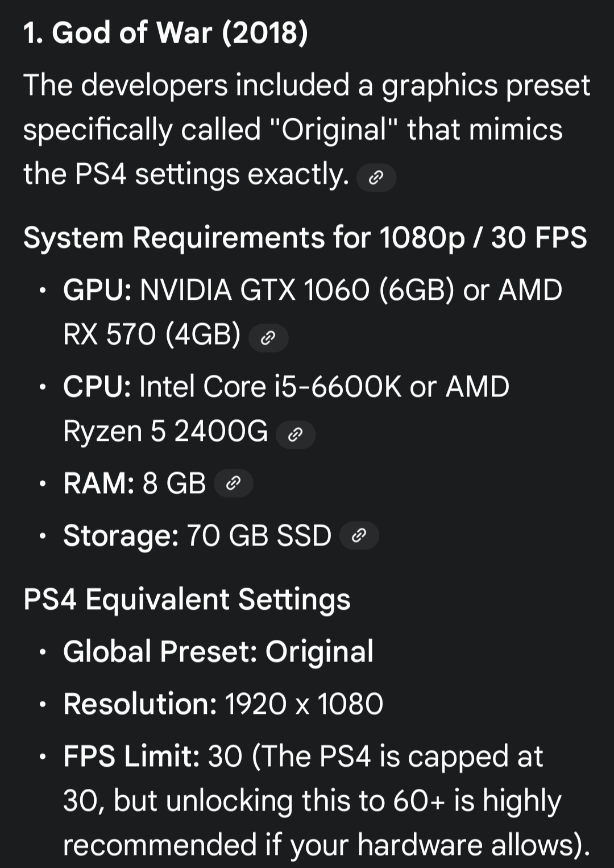Select the God of War (2018) heading
The height and width of the screenshot is (868, 614).
click(165, 32)
